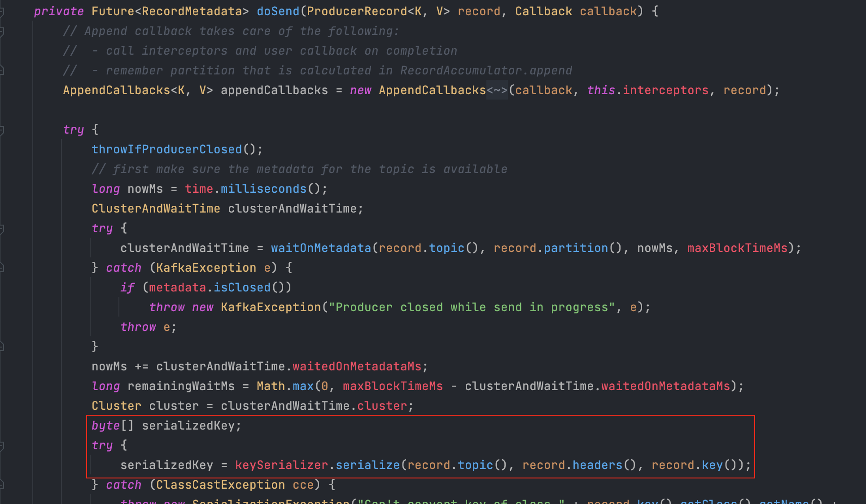Click the "Producer closed while send in progress" string
This screenshot has width=866, height=504.
471,308
